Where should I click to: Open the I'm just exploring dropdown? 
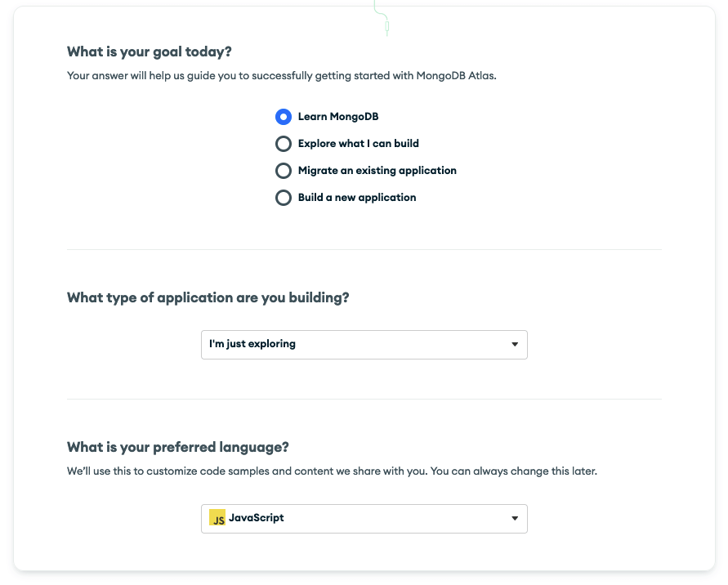click(364, 345)
